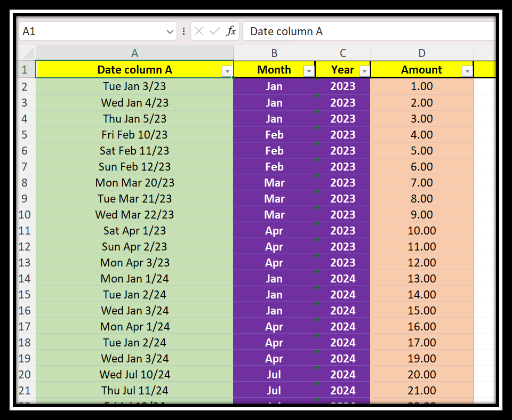This screenshot has height=420, width=512.
Task: Click the Amount cell 1.00
Action: [x=422, y=86]
